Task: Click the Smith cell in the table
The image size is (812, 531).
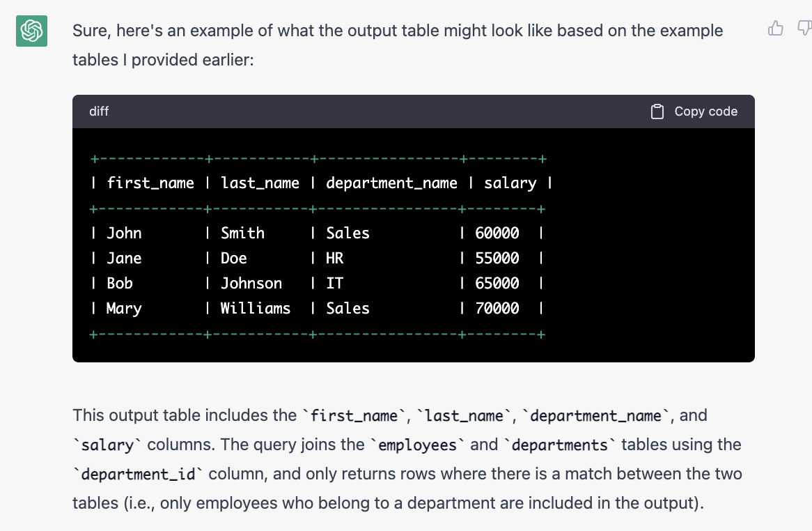Action: point(242,233)
